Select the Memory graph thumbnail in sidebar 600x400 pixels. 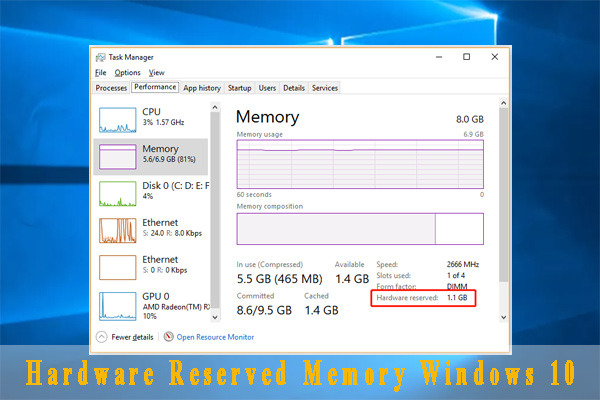tap(117, 157)
